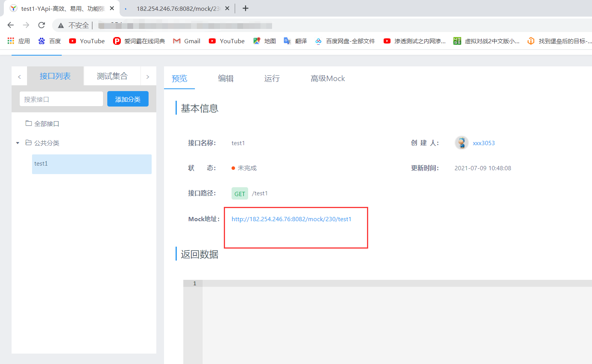Click the 添加分类 button
This screenshot has height=364, width=592.
coord(128,99)
